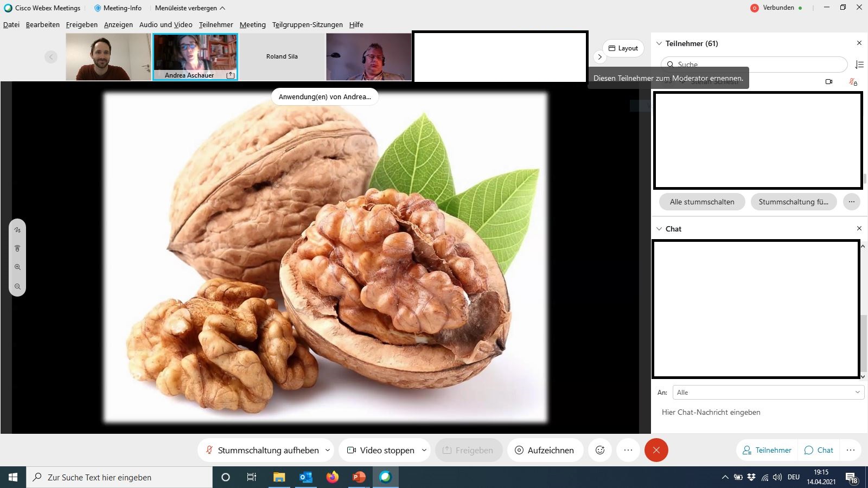Screen dimensions: 868x488
Task: Click the chat message input field
Action: 758,413
